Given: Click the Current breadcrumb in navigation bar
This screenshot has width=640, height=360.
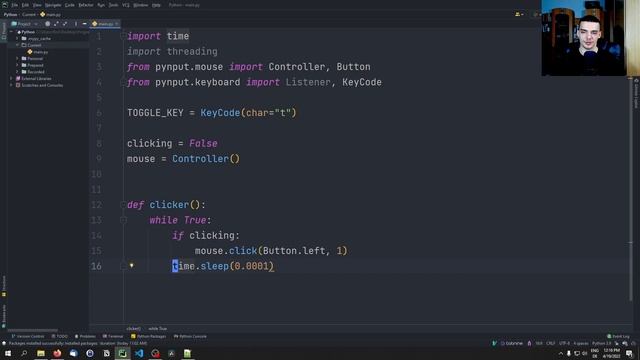Looking at the screenshot, I should pos(29,14).
